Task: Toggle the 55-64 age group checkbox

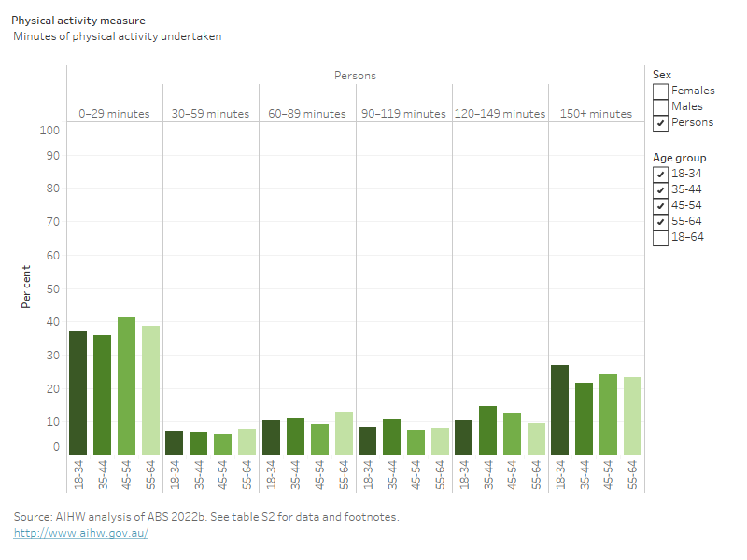Action: [x=661, y=221]
